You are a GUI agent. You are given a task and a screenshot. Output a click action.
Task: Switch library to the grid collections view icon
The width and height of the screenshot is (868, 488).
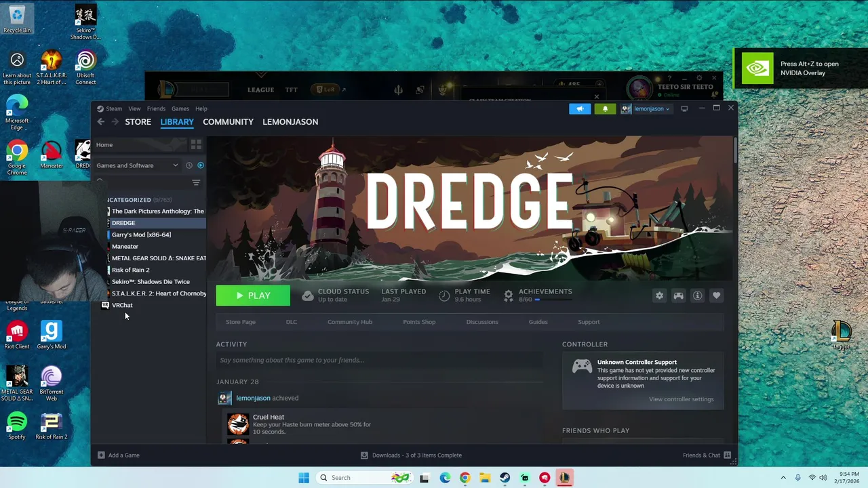[x=196, y=144]
